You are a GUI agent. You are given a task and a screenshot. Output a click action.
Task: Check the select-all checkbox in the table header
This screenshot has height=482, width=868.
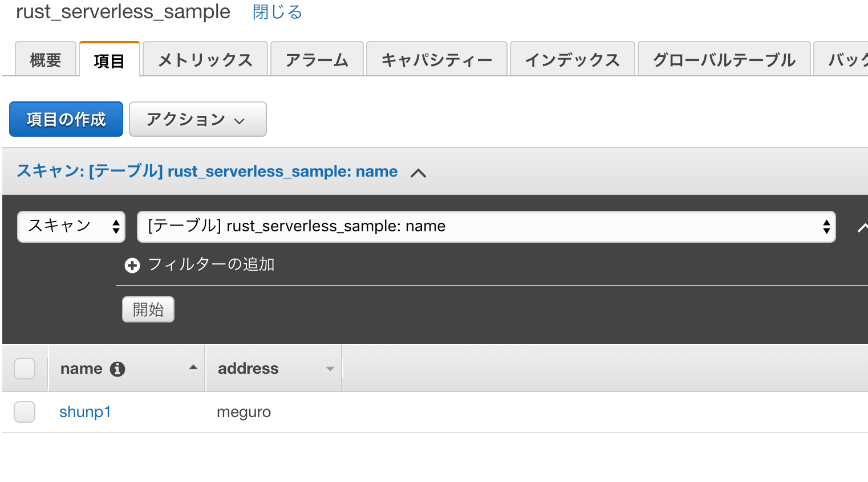(25, 369)
